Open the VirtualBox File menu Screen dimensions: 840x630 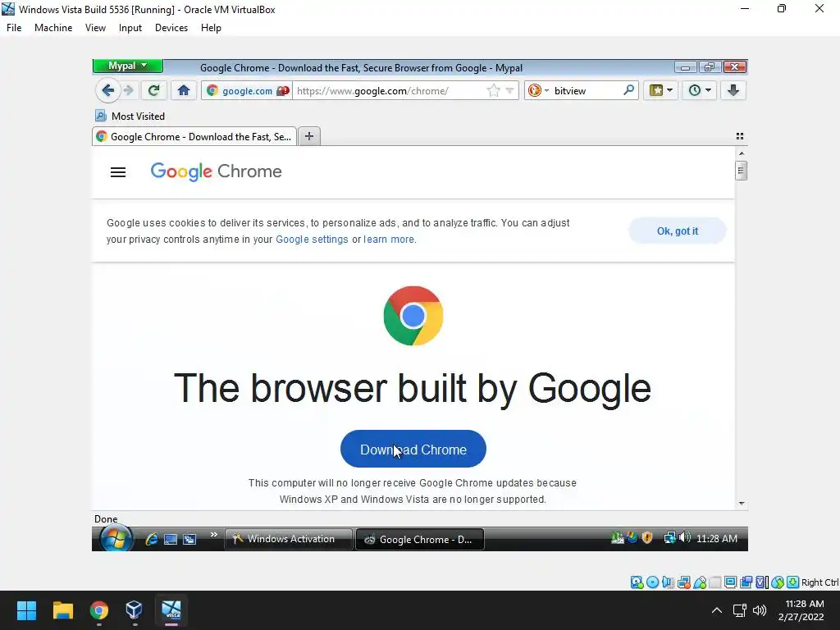(x=14, y=28)
